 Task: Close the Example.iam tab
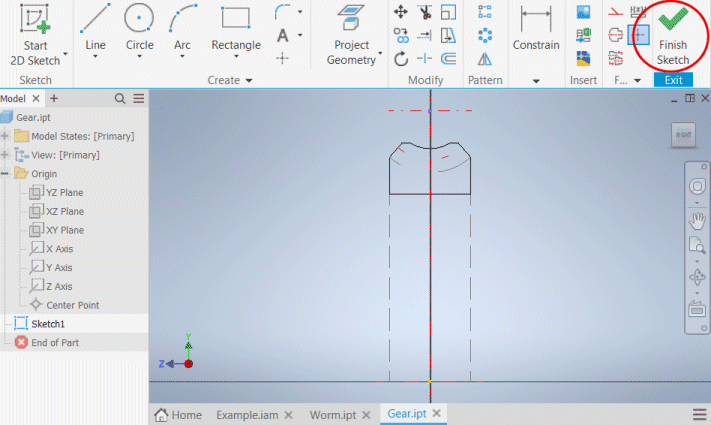tap(288, 415)
